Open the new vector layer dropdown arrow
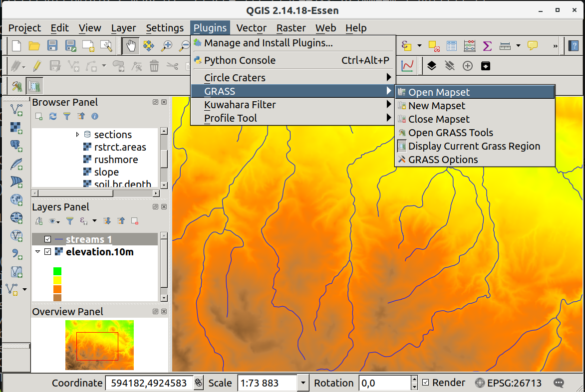 tap(24, 290)
